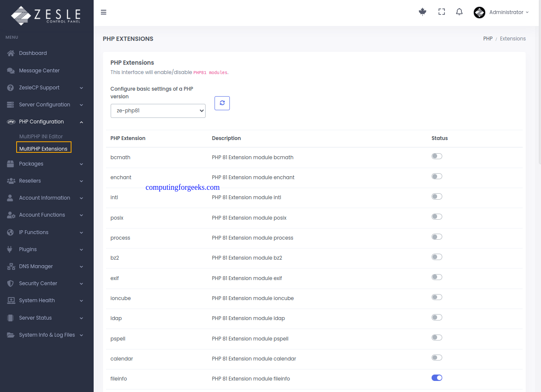Click the Dashboard home icon
The width and height of the screenshot is (541, 392).
(x=11, y=53)
